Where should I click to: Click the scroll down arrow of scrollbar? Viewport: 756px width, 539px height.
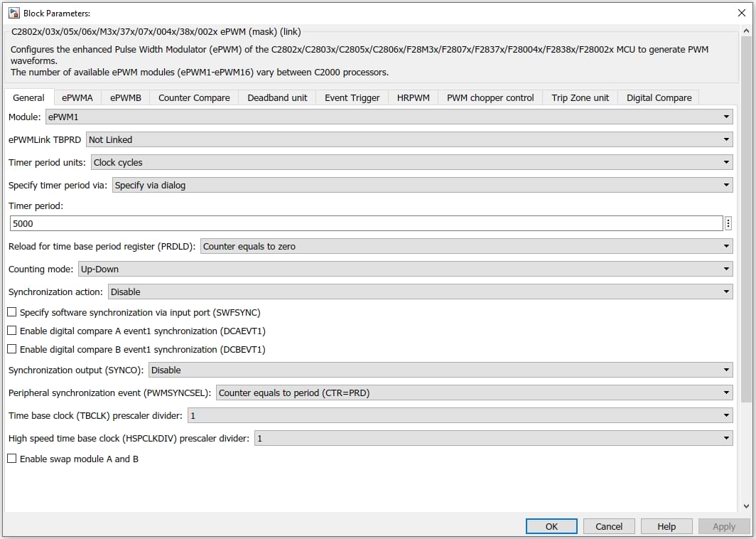pos(745,506)
